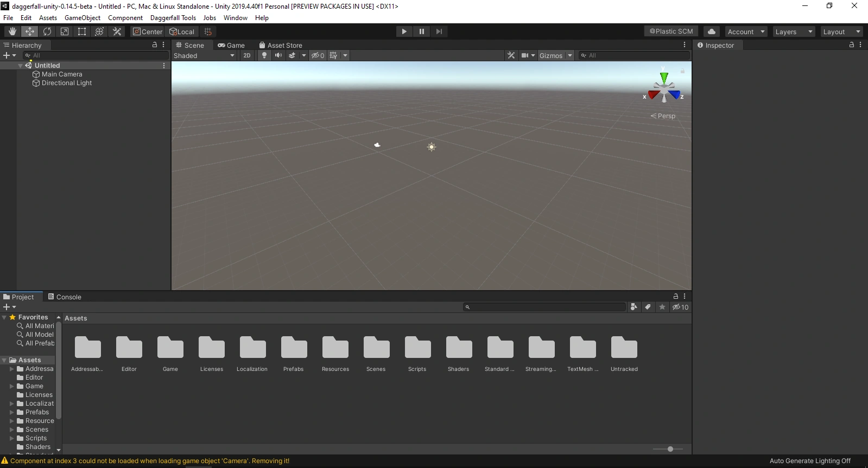Click the warning icon in status bar

click(x=5, y=461)
